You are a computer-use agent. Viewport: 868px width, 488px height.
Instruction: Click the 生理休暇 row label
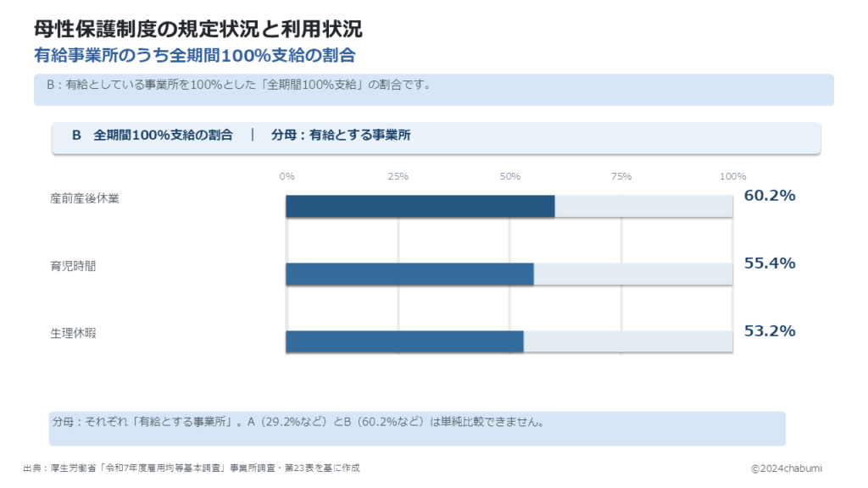[73, 333]
